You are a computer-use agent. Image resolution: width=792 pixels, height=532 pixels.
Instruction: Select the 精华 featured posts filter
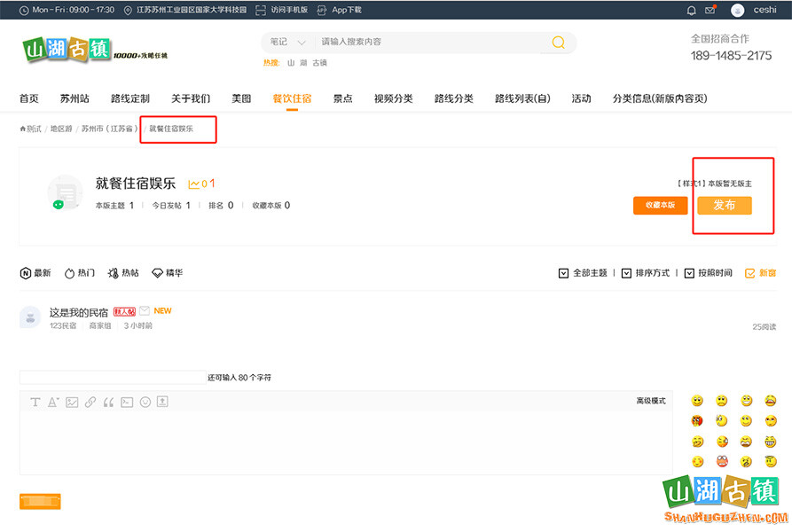(167, 273)
